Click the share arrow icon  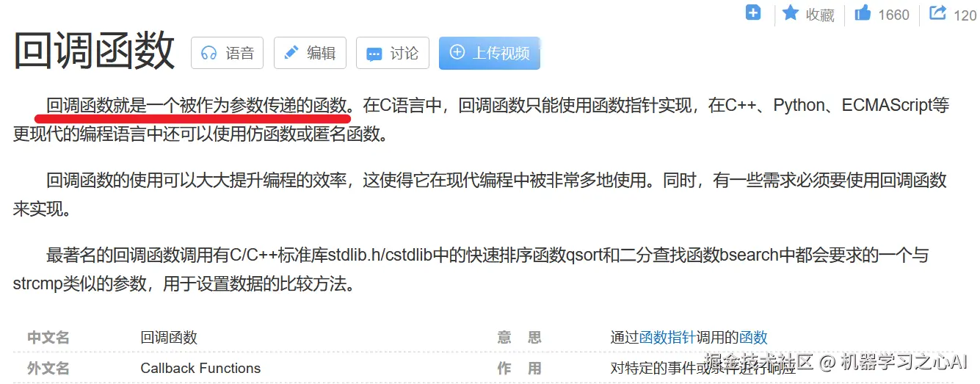[x=937, y=13]
